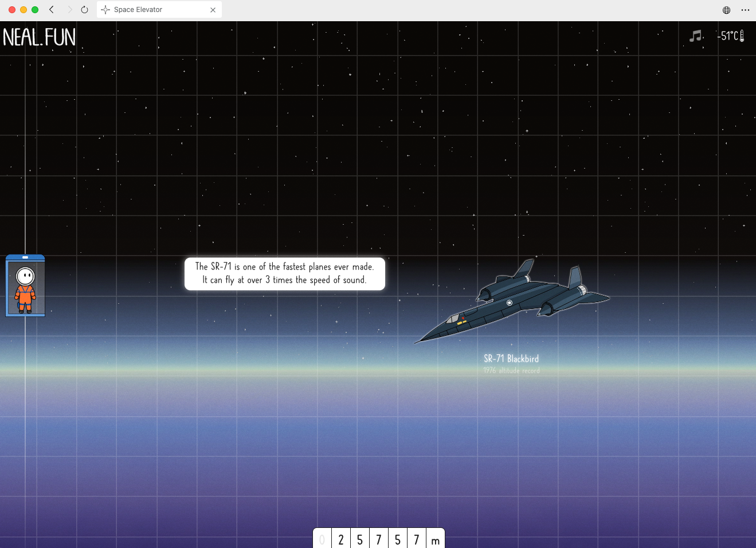Click the 'SR-71 Blackbird' label text
The width and height of the screenshot is (756, 548).
[511, 359]
